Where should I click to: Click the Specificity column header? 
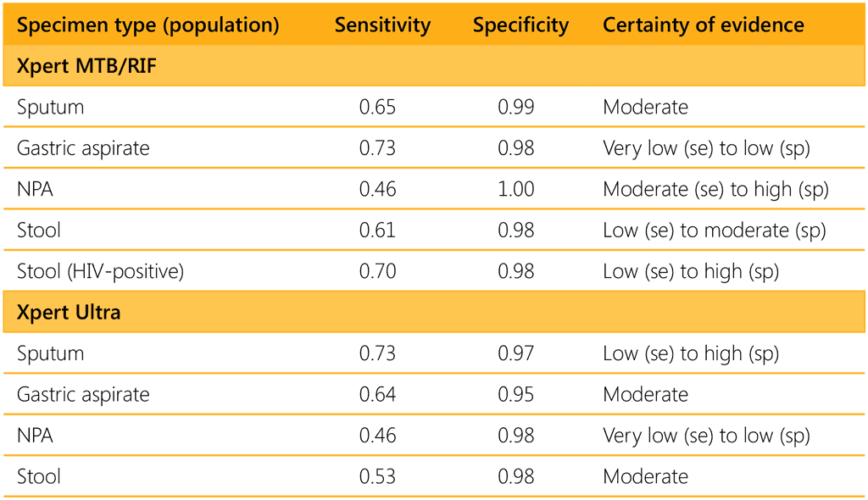(x=520, y=25)
